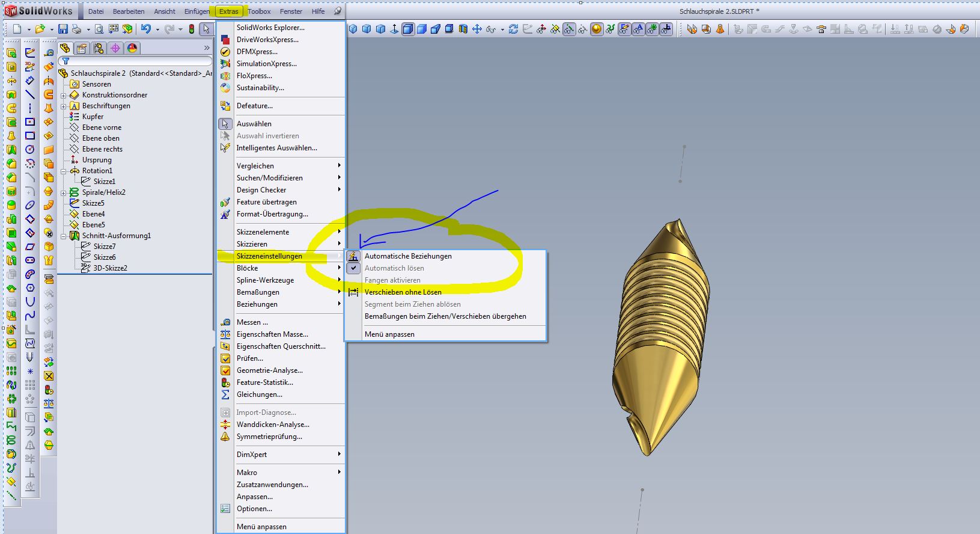Open Print Preview with the magnifier page icon
The image size is (980, 534).
[99, 29]
